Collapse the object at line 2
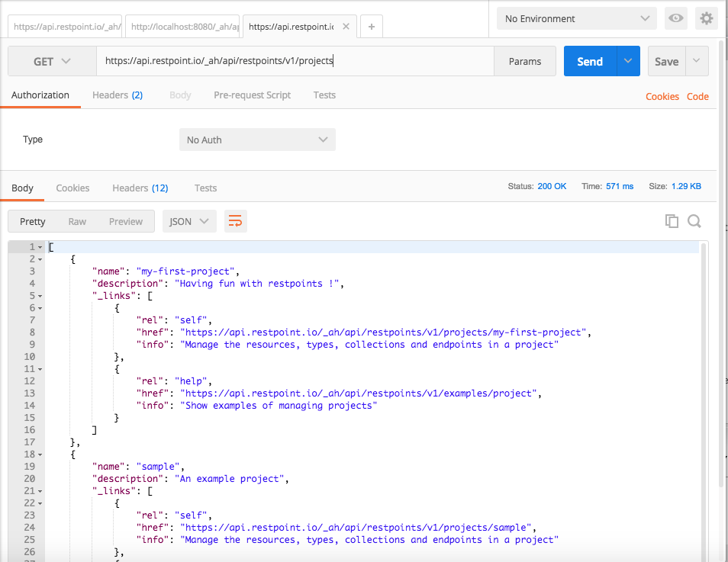 [40, 259]
